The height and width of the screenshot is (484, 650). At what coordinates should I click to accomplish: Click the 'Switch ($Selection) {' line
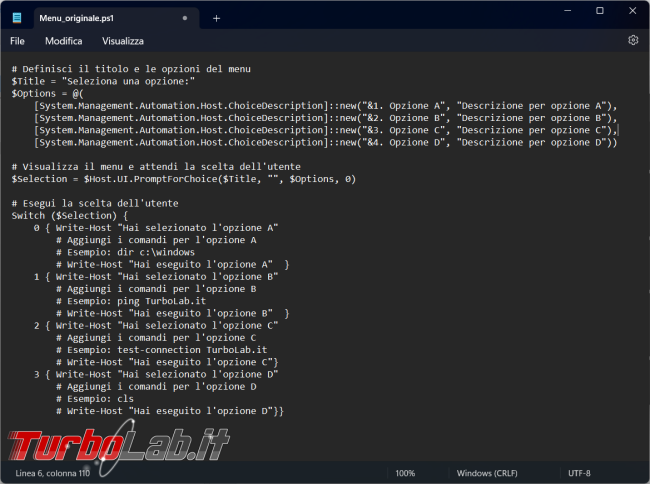point(70,216)
